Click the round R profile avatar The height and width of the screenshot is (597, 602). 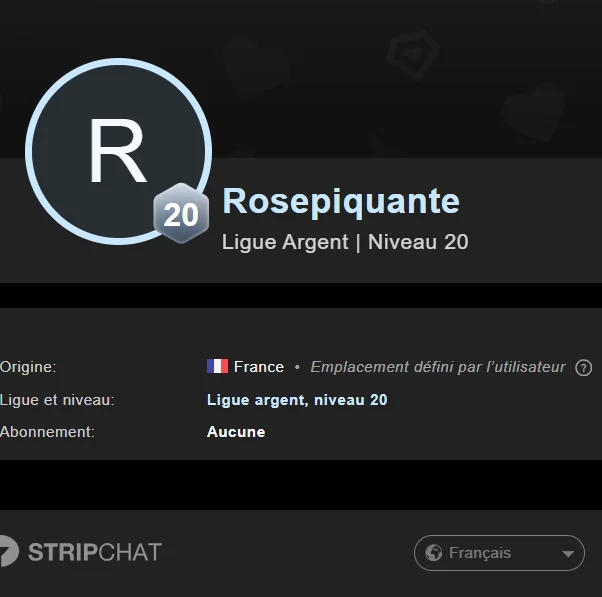pos(118,151)
